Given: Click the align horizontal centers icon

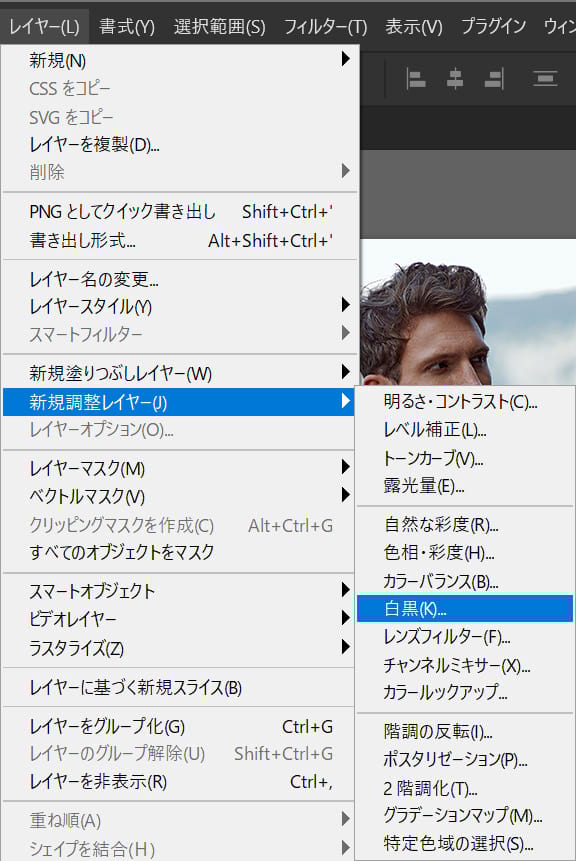Looking at the screenshot, I should (x=455, y=79).
